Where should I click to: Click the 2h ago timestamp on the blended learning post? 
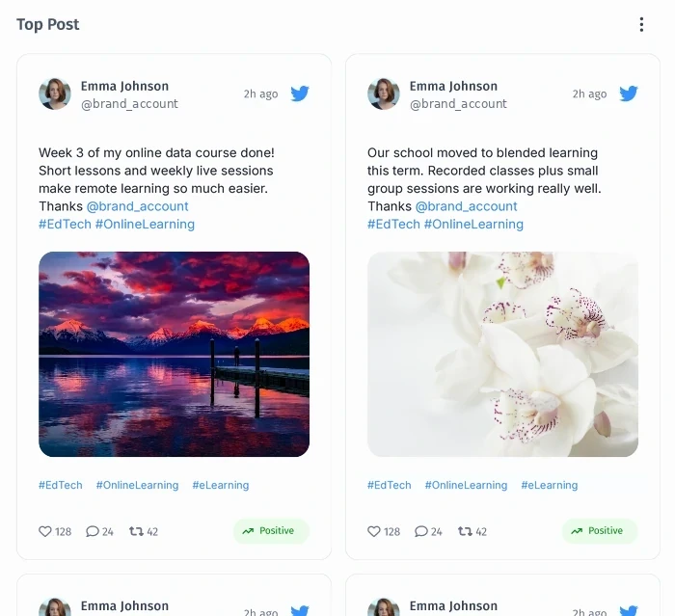(590, 94)
